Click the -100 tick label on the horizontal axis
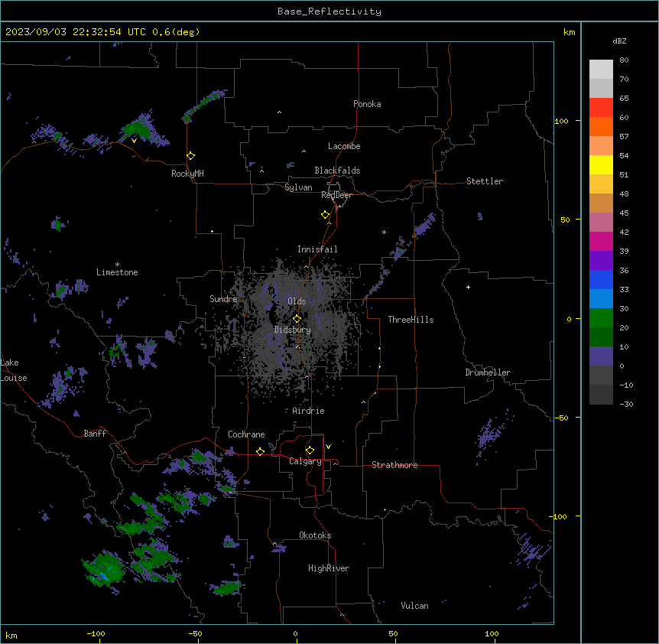 click(96, 634)
